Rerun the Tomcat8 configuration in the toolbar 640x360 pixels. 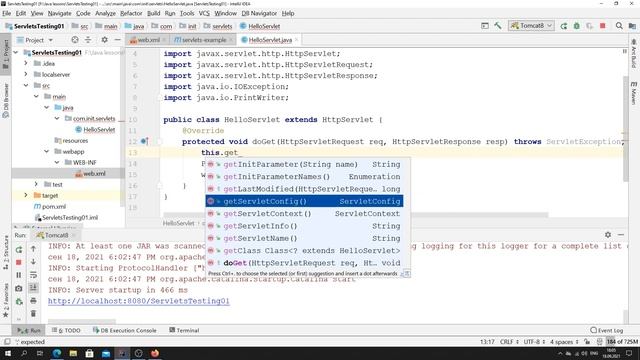point(564,26)
